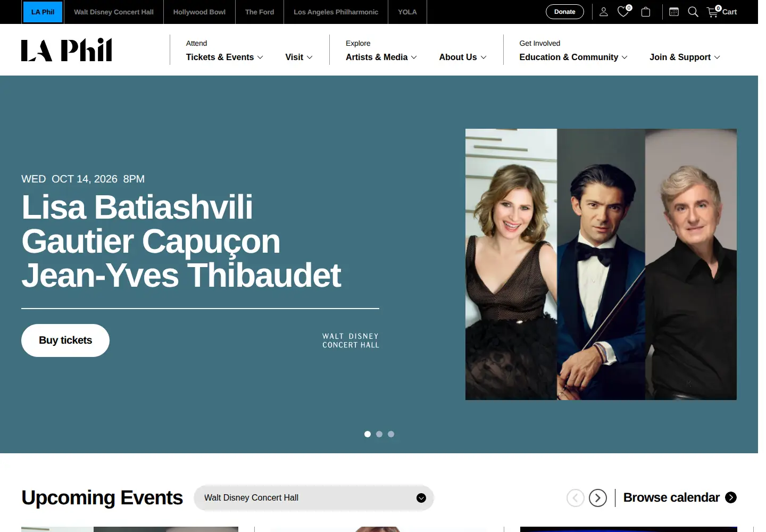This screenshot has height=532, width=766.
Task: Click the date WED OCT 14, 2026 8PM
Action: pos(83,179)
